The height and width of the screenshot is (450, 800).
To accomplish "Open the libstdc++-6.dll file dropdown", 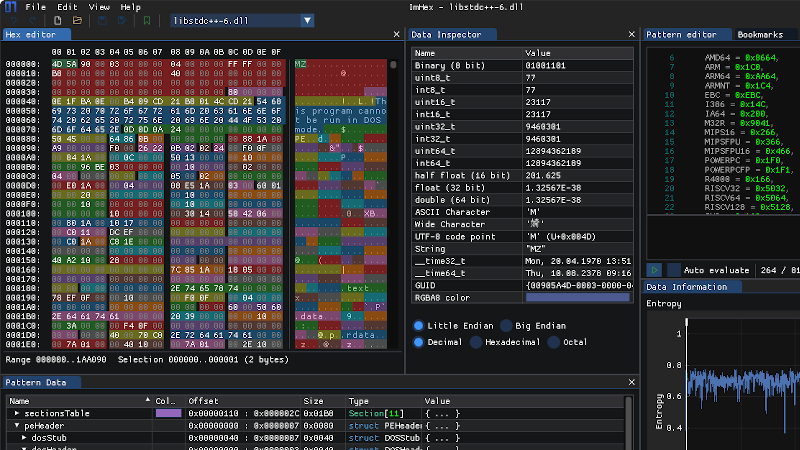I will pos(309,20).
